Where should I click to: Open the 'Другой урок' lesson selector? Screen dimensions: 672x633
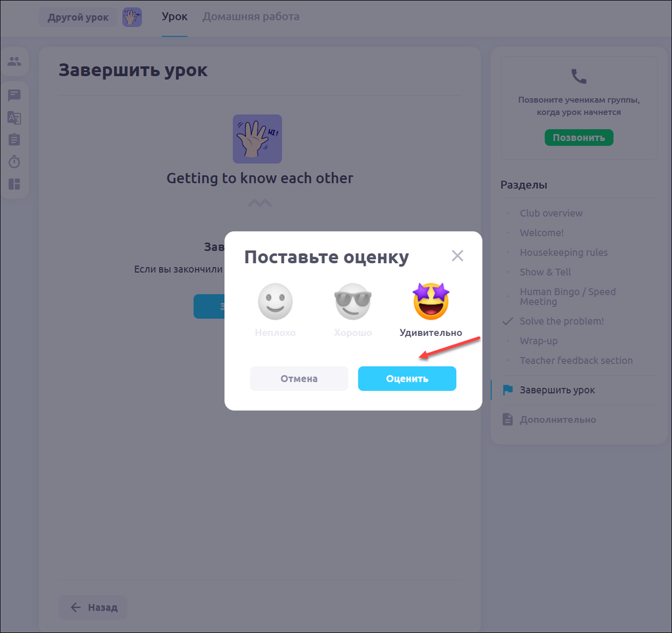pyautogui.click(x=78, y=18)
